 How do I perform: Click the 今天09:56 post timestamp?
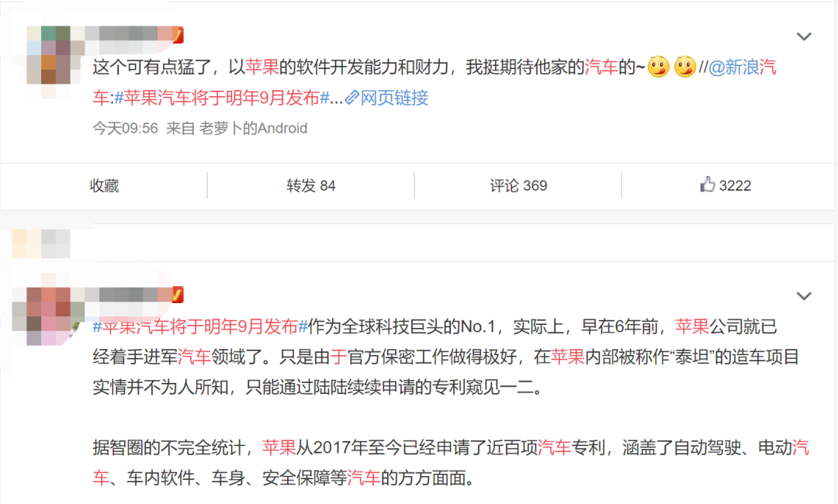tap(126, 128)
